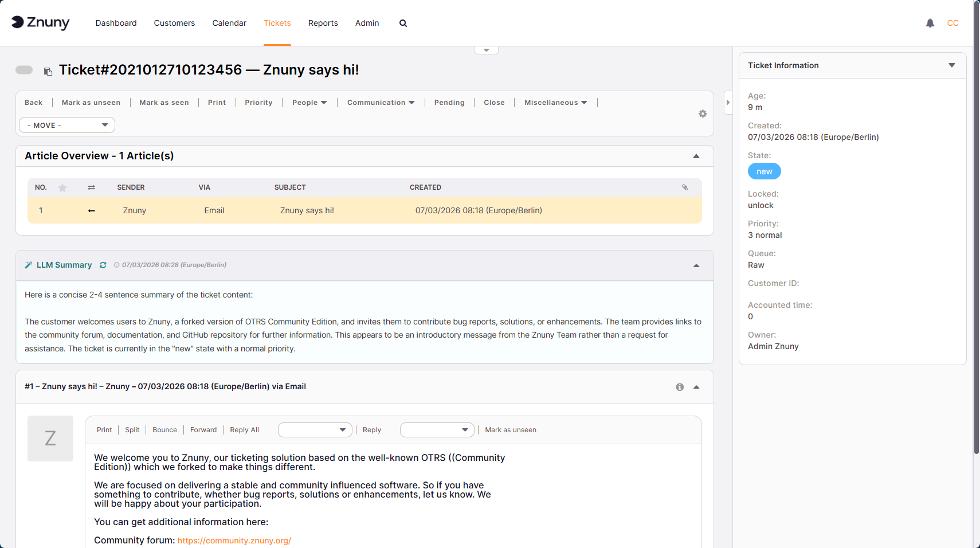Image resolution: width=980 pixels, height=548 pixels.
Task: Open the Miscellaneous dropdown menu
Action: click(555, 103)
